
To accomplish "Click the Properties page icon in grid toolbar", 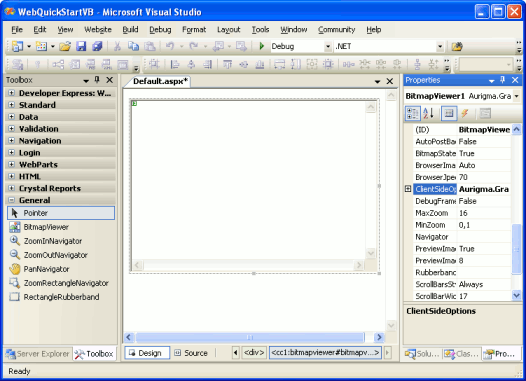I will pos(449,113).
